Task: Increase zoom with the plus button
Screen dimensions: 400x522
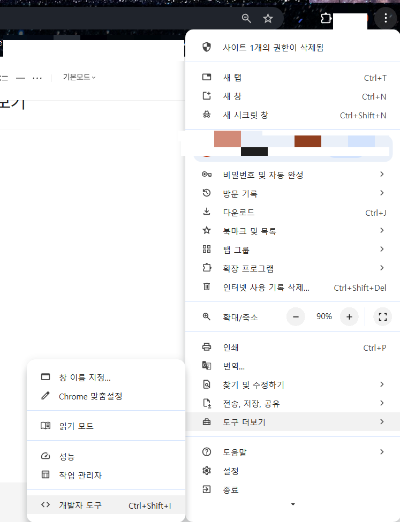Action: [349, 317]
